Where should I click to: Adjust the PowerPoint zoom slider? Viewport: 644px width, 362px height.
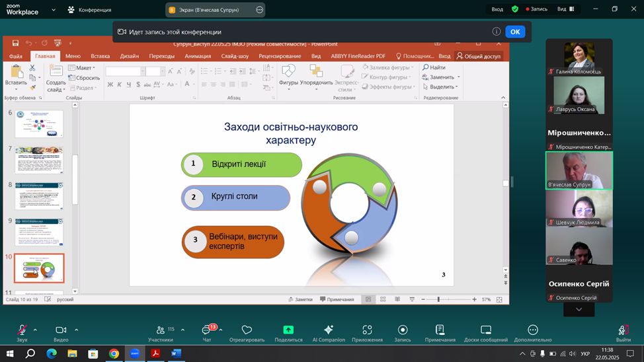[x=438, y=299]
